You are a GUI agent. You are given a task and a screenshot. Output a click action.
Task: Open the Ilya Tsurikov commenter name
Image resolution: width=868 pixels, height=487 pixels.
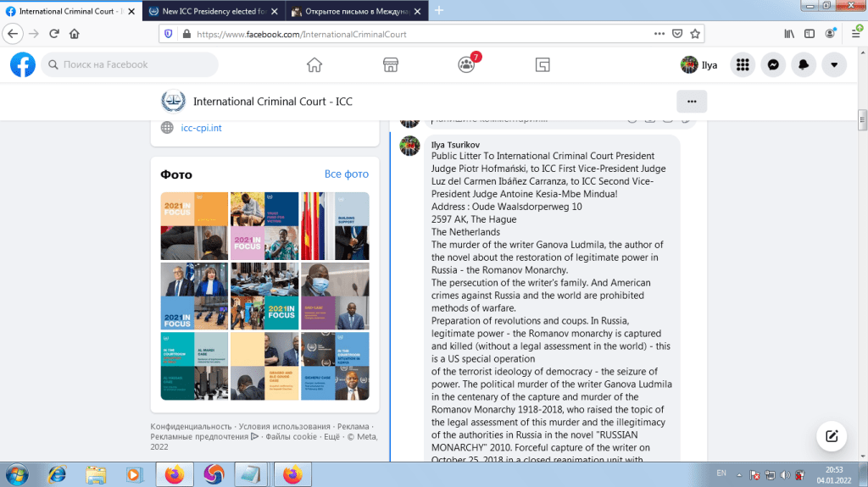455,145
